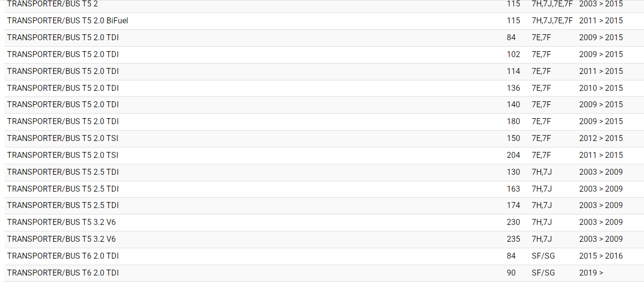Click the T5 2.0 TSI name in the 150 row
The image size is (644, 282).
63,139
